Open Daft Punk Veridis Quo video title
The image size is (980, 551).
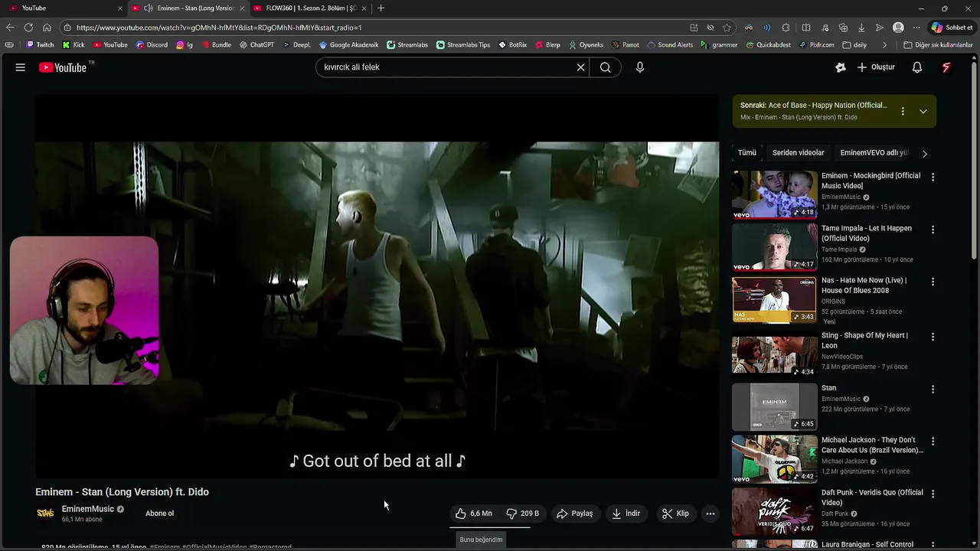pyautogui.click(x=872, y=497)
